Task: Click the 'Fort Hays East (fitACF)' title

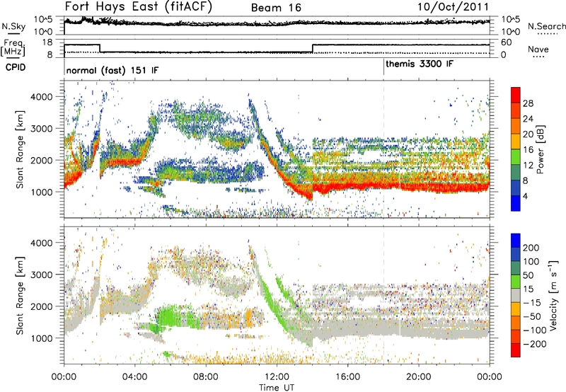Action: [x=139, y=7]
